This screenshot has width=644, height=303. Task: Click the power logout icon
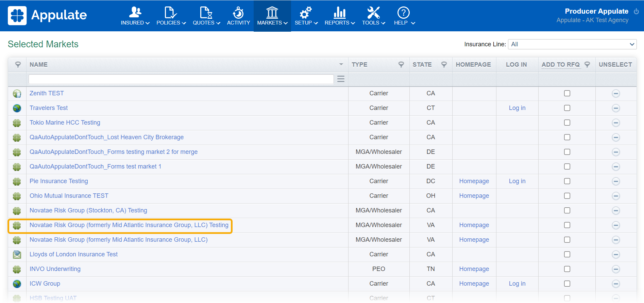point(636,11)
